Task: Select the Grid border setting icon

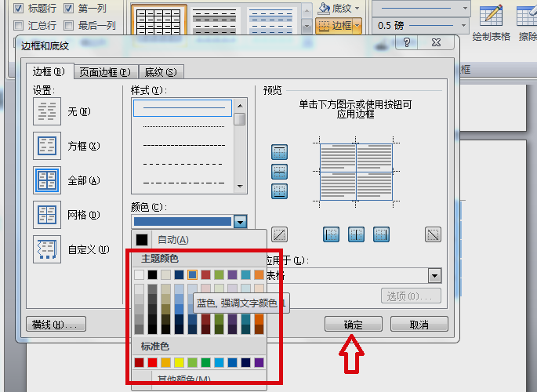Action: pyautogui.click(x=47, y=215)
